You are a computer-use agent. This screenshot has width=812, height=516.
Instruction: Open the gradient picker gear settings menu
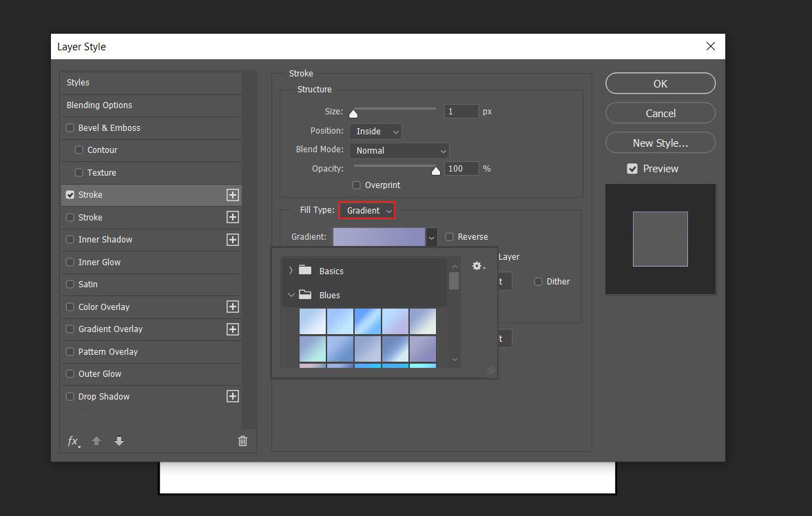(x=478, y=265)
